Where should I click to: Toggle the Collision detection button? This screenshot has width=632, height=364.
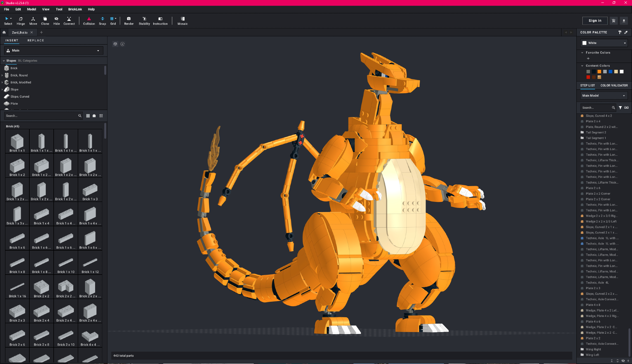tap(89, 21)
